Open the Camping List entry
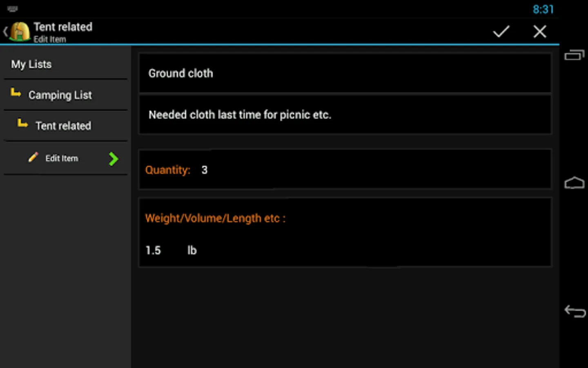Screen dimensions: 588x368 click(x=60, y=95)
